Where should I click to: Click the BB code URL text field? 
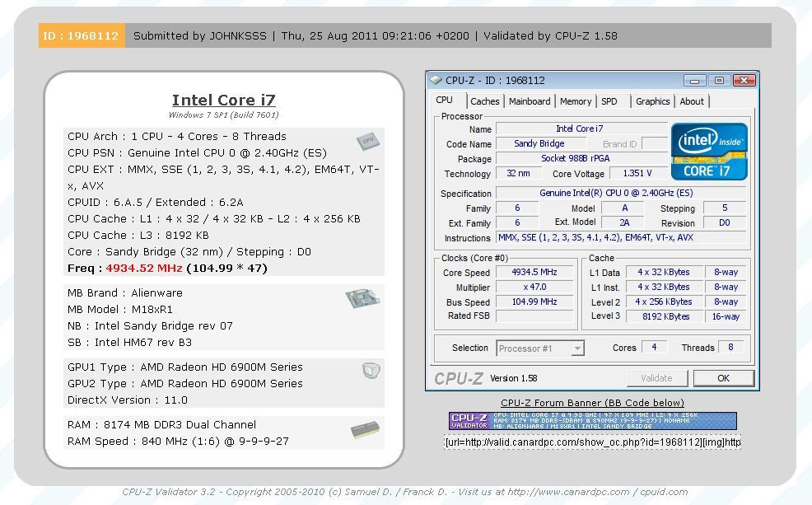click(592, 442)
